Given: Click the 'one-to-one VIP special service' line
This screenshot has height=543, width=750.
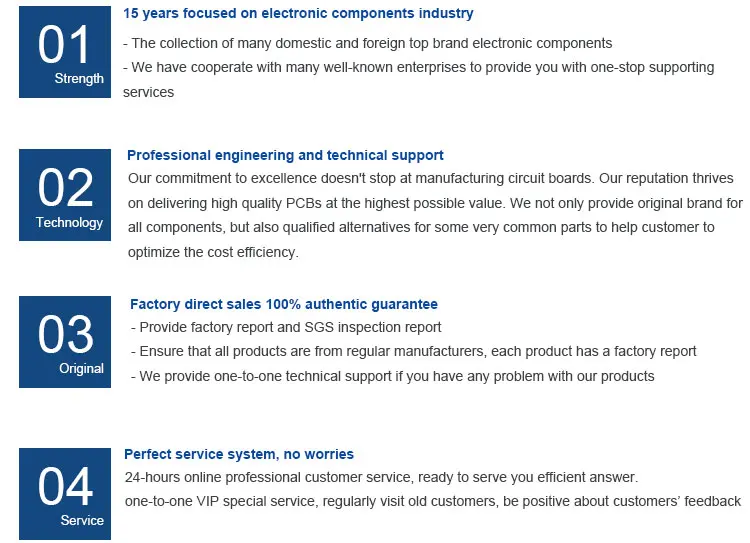Looking at the screenshot, I should click(x=432, y=501).
